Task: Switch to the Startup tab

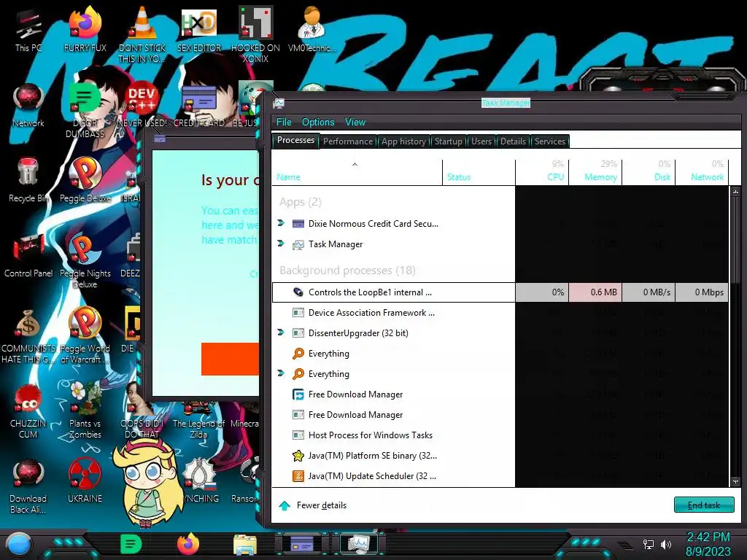Action: click(x=449, y=141)
